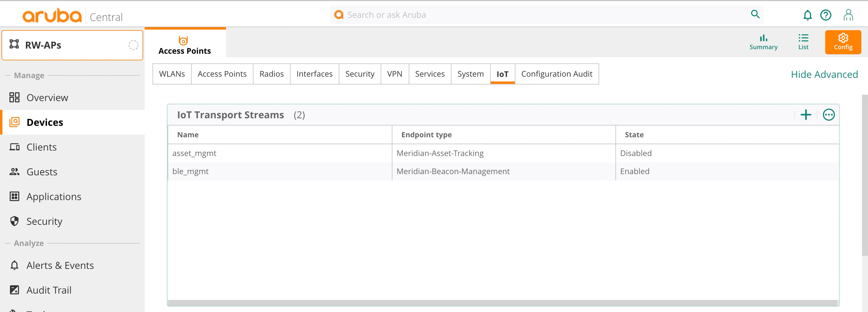Click the Overview dashboard icon

[x=14, y=97]
